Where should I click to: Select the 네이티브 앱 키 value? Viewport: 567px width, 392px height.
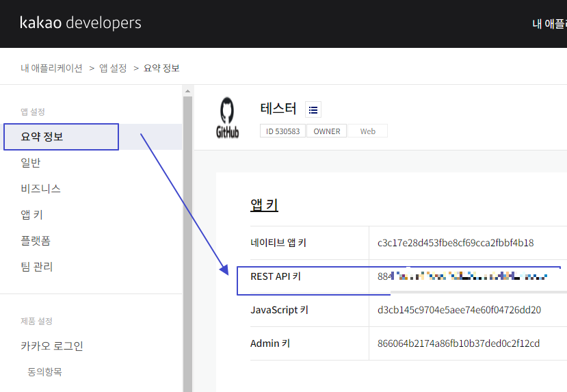coord(456,243)
